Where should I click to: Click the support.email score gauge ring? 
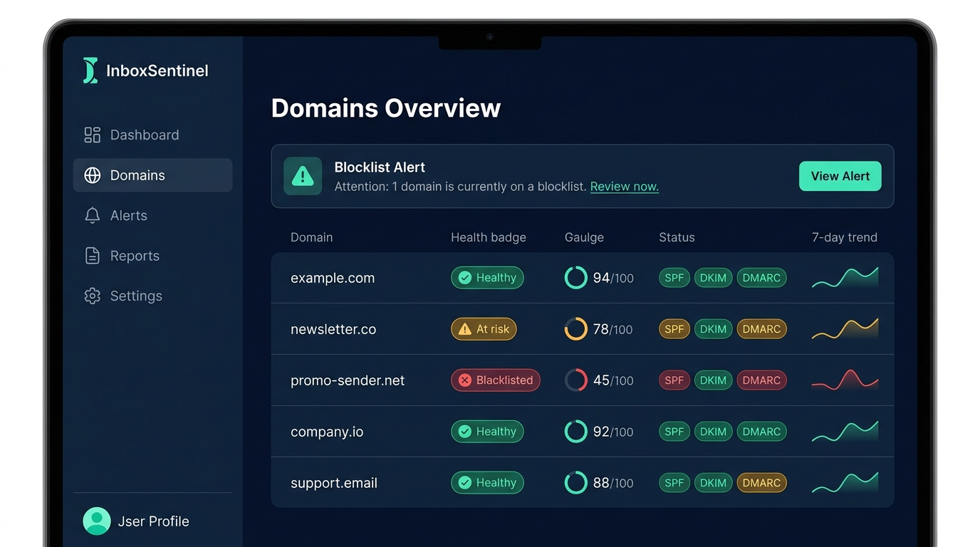point(576,483)
